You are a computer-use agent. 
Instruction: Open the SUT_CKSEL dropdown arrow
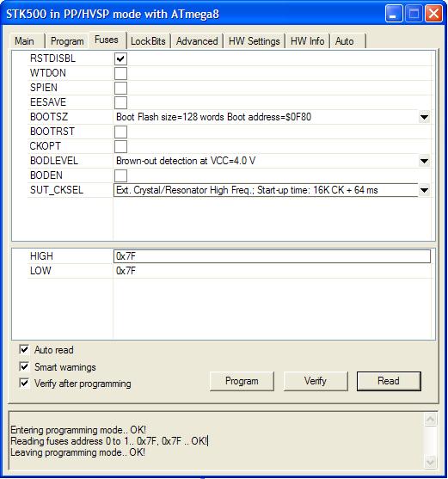tap(424, 190)
